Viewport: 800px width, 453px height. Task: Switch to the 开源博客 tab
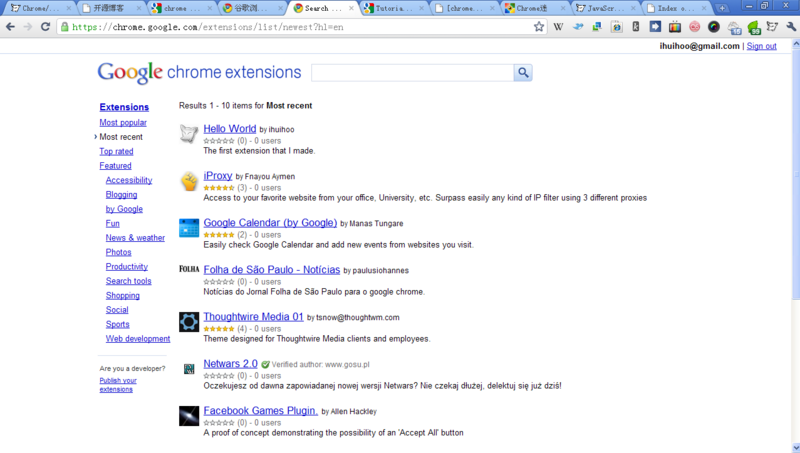[112, 8]
